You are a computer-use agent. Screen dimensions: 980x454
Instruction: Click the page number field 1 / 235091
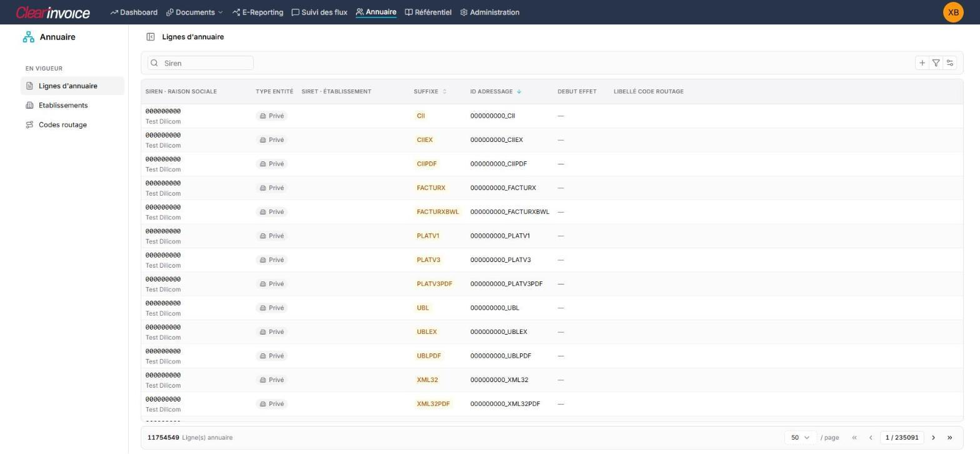[x=902, y=438]
